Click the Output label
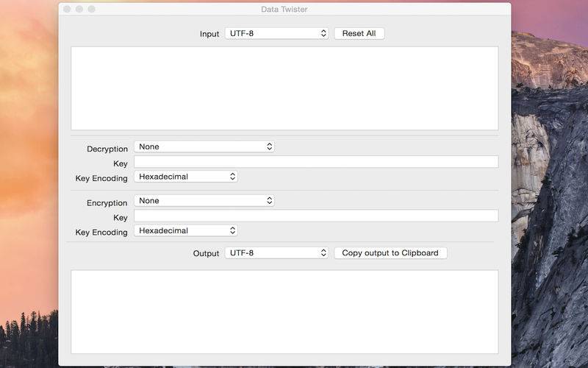 pyautogui.click(x=206, y=253)
